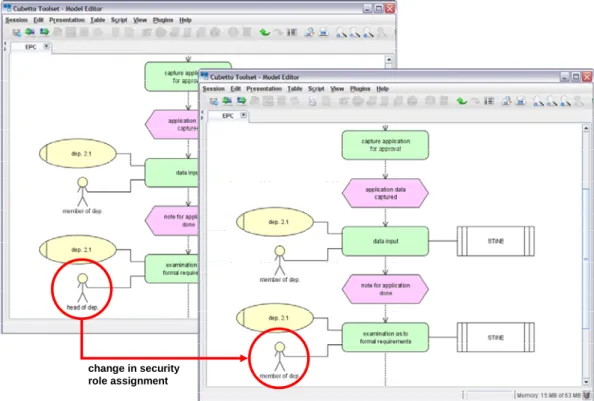Open the Presentation menu in the front window

[264, 89]
